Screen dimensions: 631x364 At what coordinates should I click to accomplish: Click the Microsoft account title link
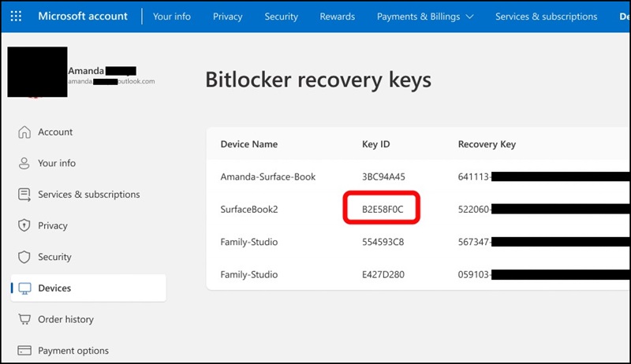click(83, 16)
